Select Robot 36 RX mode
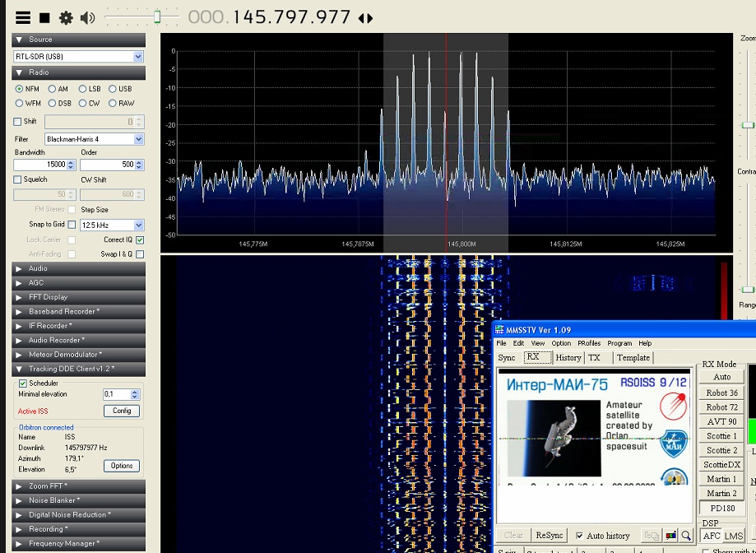756x553 pixels. click(721, 393)
